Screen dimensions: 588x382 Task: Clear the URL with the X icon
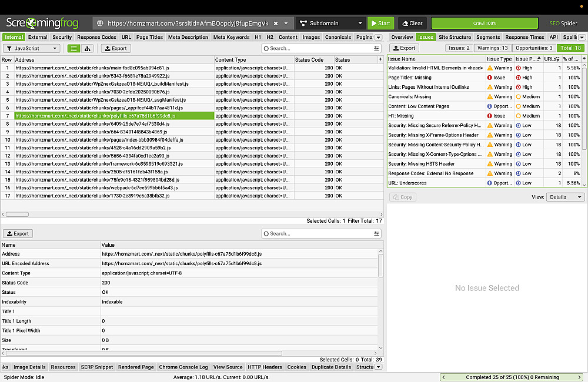point(276,24)
